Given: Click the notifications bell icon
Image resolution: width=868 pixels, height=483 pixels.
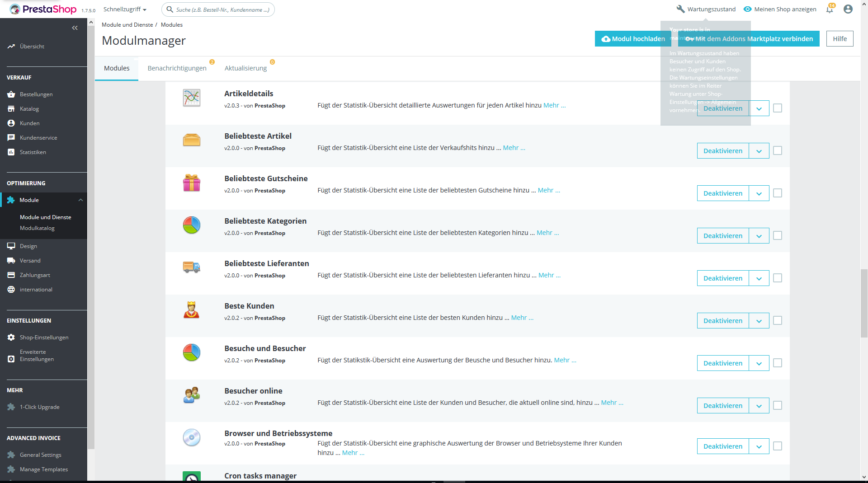Looking at the screenshot, I should tap(830, 9).
